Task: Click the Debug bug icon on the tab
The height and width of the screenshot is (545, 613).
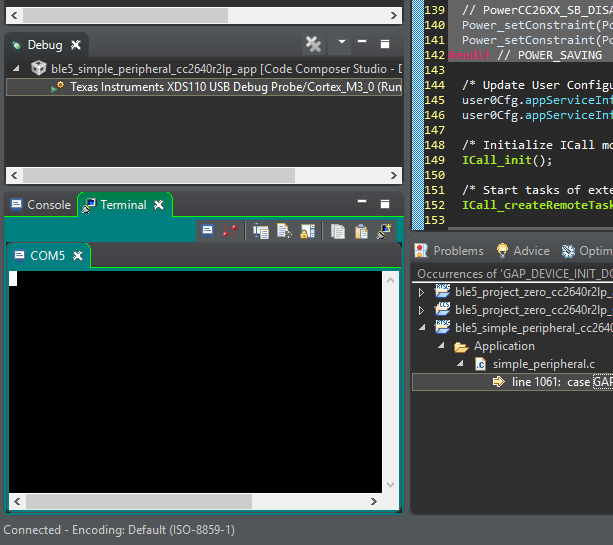Action: 16,45
